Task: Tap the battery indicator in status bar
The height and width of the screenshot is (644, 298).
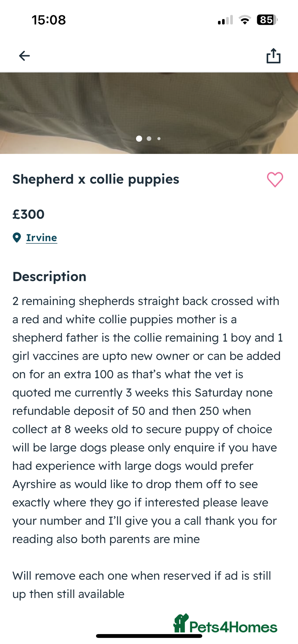Action: coord(267,20)
